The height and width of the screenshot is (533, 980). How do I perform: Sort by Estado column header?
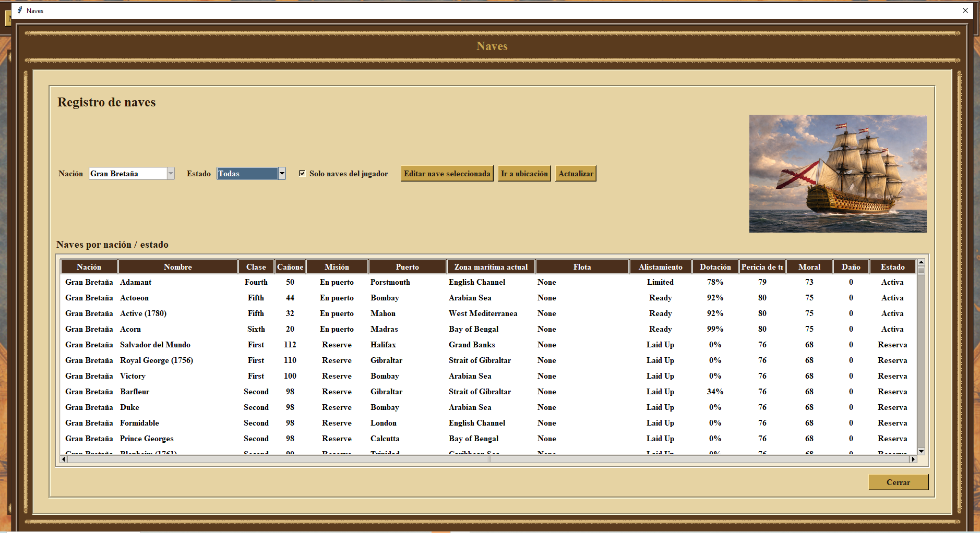click(x=893, y=267)
